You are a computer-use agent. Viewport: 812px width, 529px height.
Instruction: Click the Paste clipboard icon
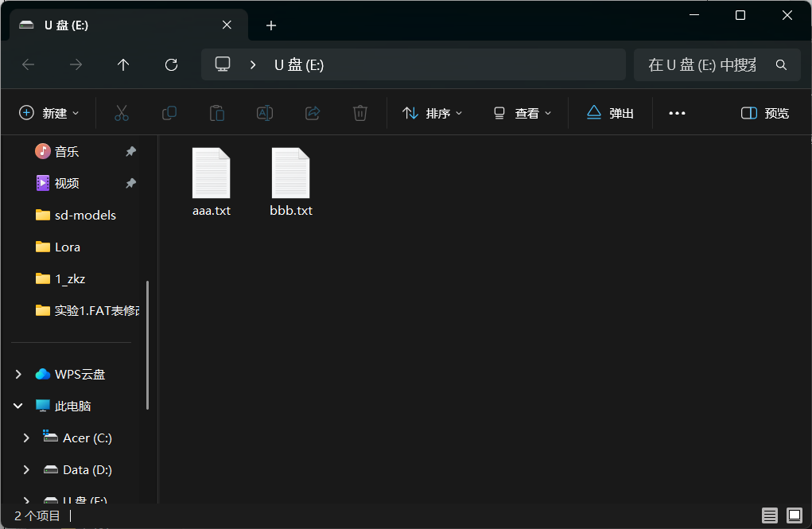[216, 113]
